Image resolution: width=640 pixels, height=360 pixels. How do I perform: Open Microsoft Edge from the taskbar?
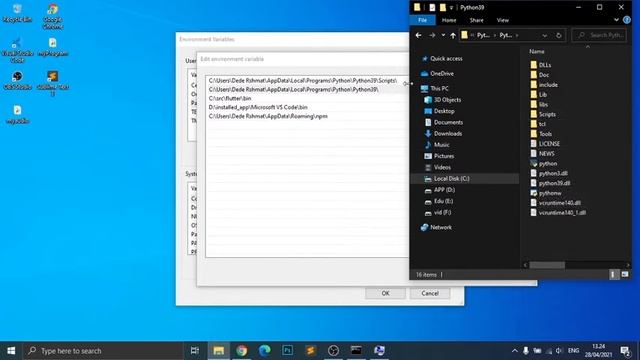pos(264,351)
